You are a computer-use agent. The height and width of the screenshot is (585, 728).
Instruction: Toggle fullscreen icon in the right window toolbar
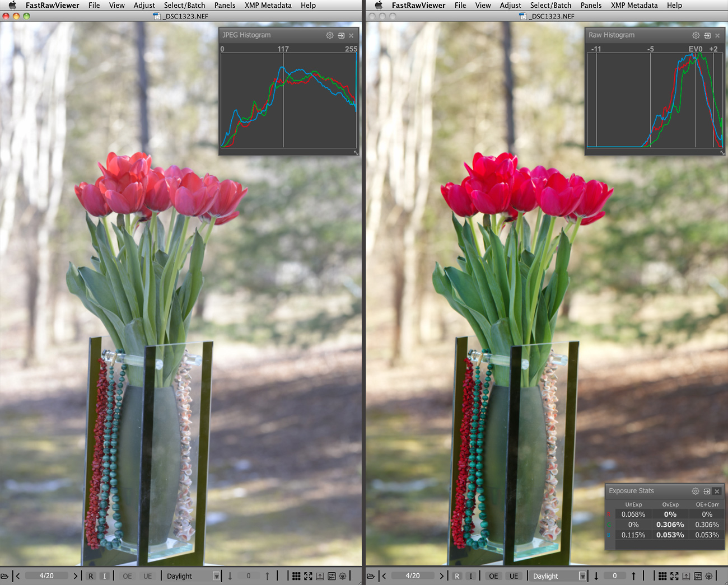[x=674, y=576]
